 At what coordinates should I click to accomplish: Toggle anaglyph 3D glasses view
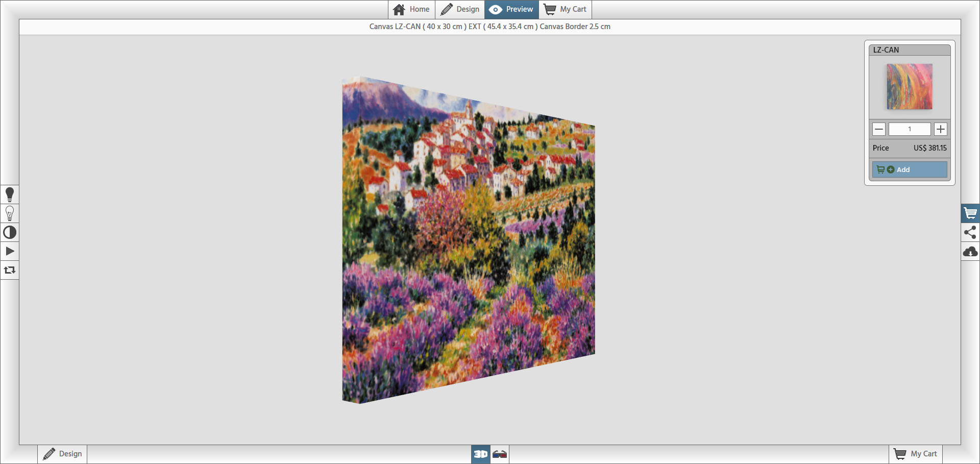coord(500,454)
